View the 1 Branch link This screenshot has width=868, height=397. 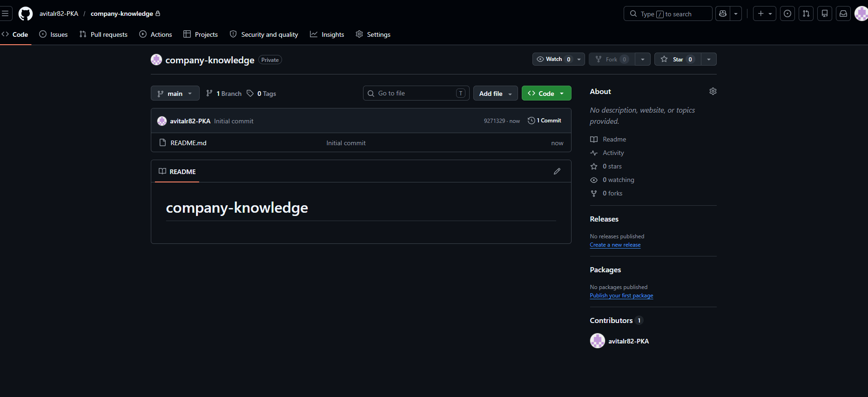click(x=224, y=94)
